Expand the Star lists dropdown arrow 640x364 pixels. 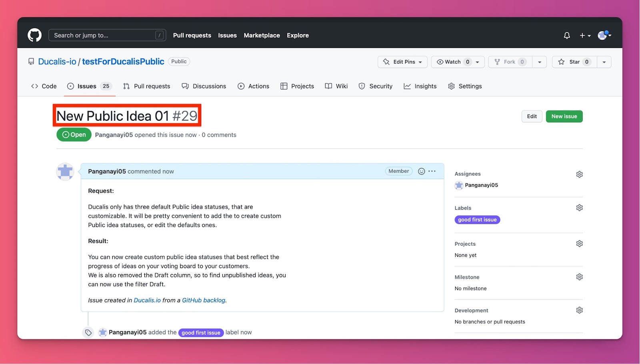[x=604, y=62]
